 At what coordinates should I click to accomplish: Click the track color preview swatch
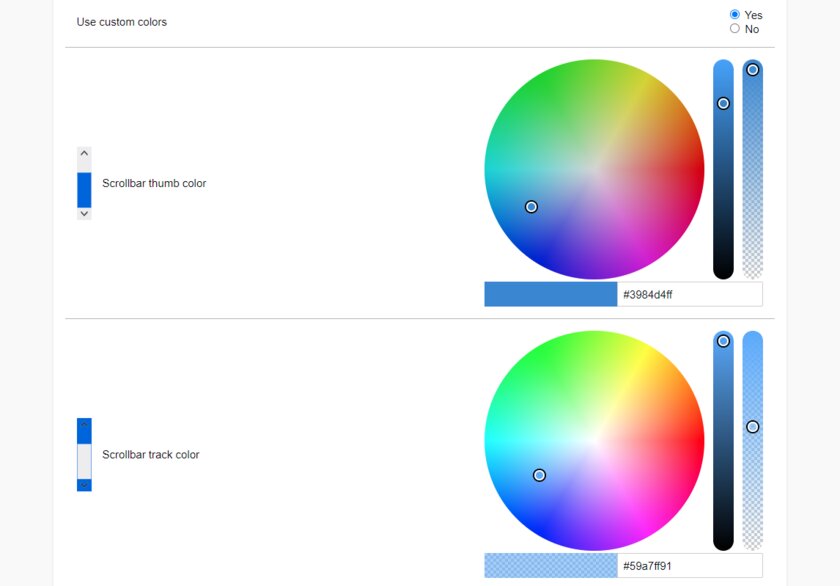point(551,566)
